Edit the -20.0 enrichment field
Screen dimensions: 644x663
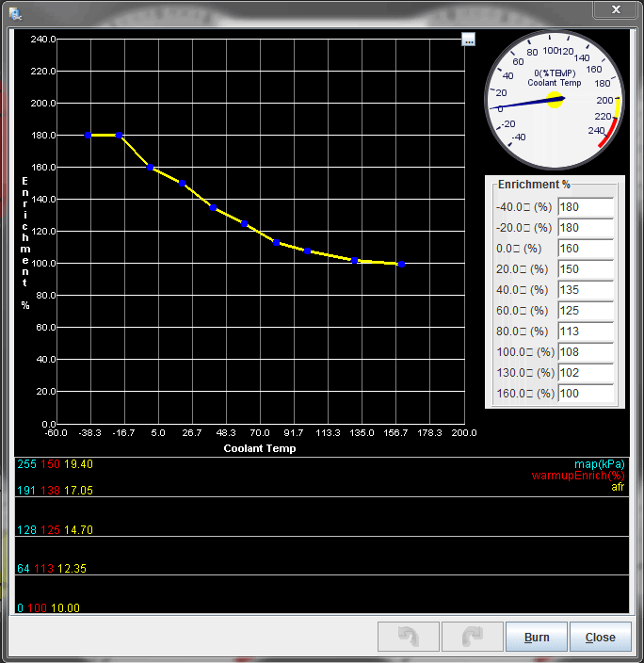[x=586, y=228]
